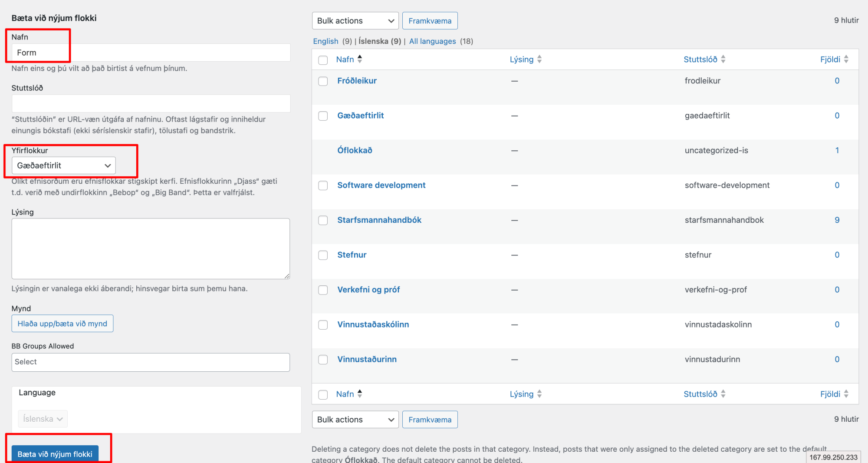Click sort arrows next to top Lýsing header
The height and width of the screenshot is (463, 868).
539,59
